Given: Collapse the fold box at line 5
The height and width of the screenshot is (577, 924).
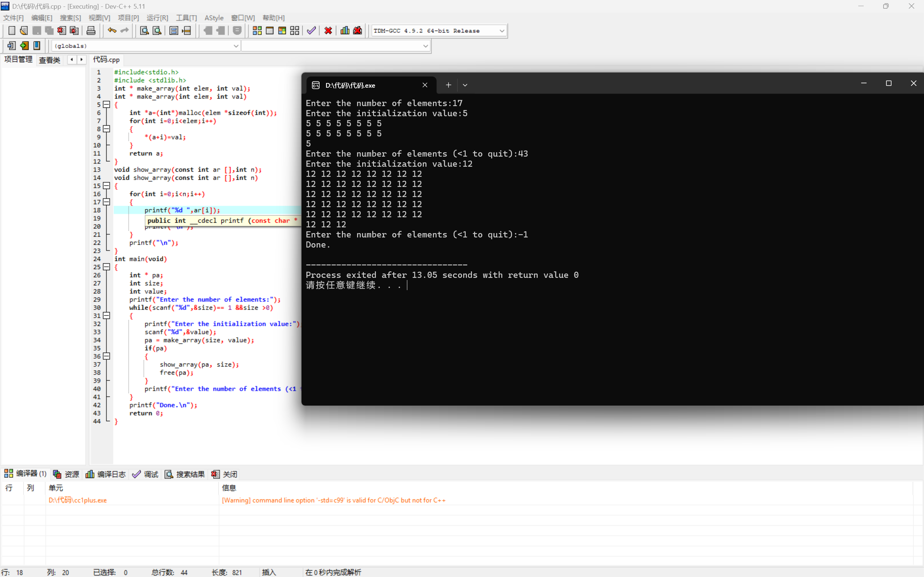Looking at the screenshot, I should [x=107, y=105].
